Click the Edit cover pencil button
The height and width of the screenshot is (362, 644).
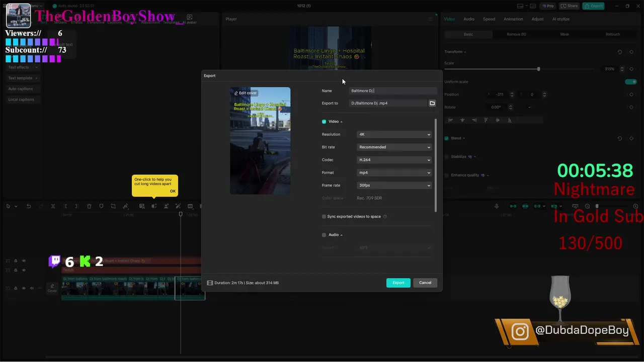point(246,93)
